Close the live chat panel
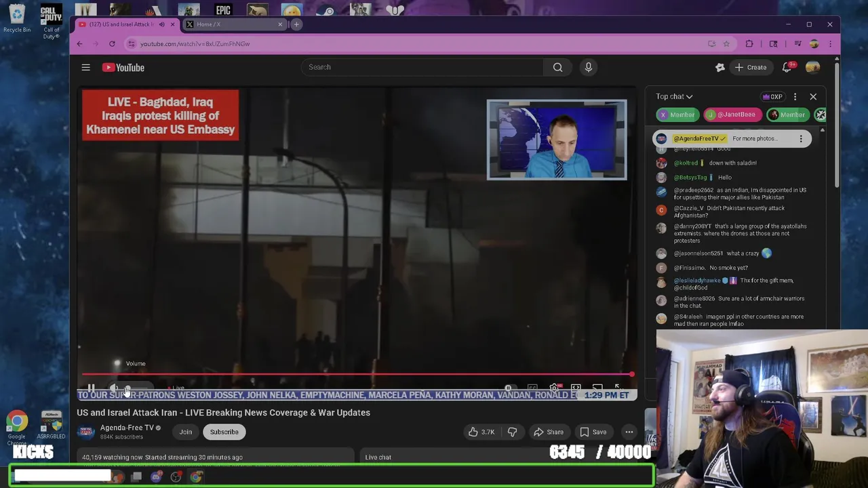Image resolution: width=868 pixels, height=488 pixels. click(x=813, y=96)
